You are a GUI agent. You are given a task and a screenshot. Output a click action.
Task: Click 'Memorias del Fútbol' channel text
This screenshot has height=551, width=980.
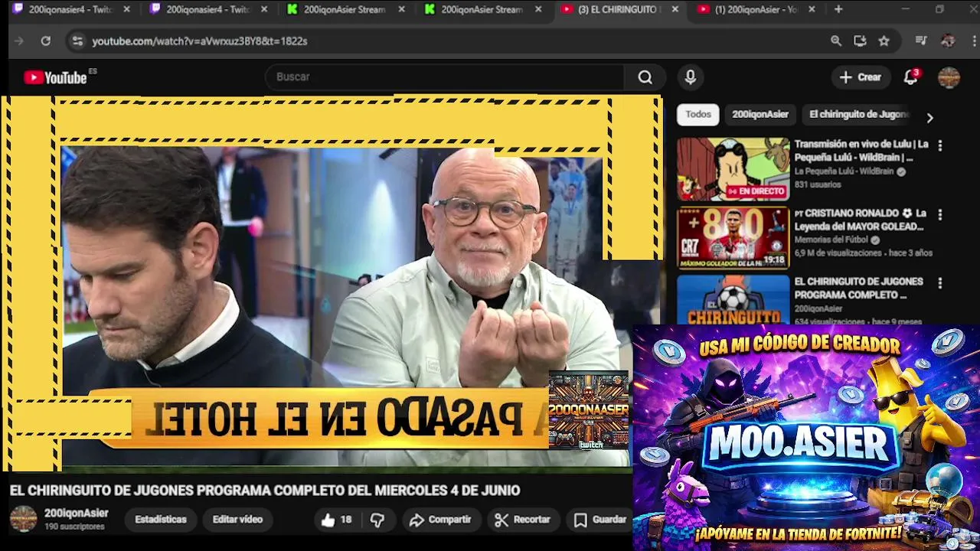(832, 240)
